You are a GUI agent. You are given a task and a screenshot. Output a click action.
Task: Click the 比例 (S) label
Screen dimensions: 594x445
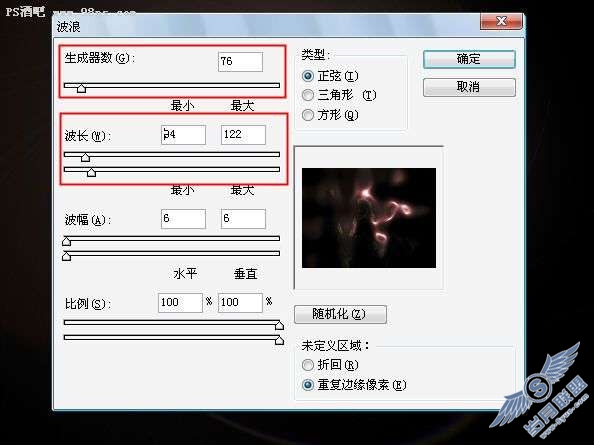88,304
